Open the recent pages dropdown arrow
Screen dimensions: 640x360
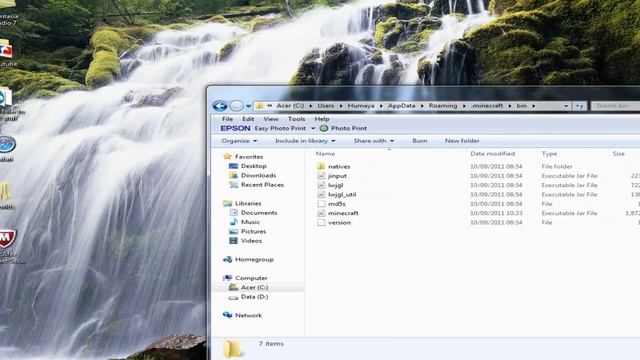(248, 107)
